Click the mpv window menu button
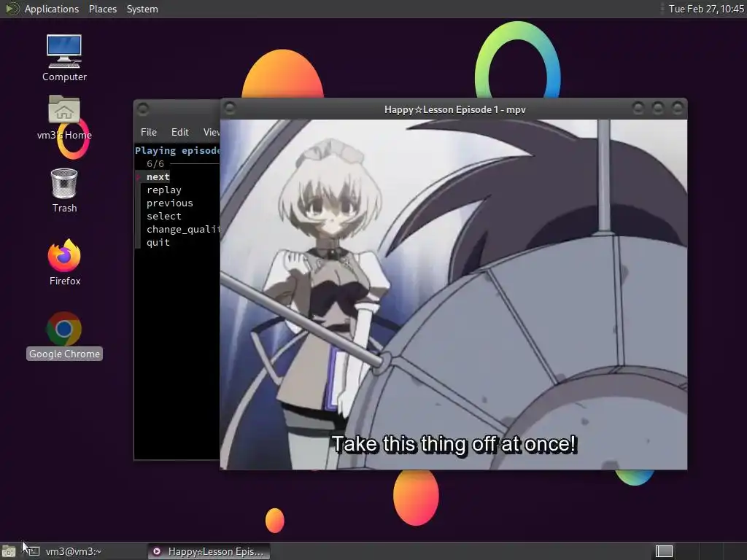747x560 pixels. click(230, 108)
